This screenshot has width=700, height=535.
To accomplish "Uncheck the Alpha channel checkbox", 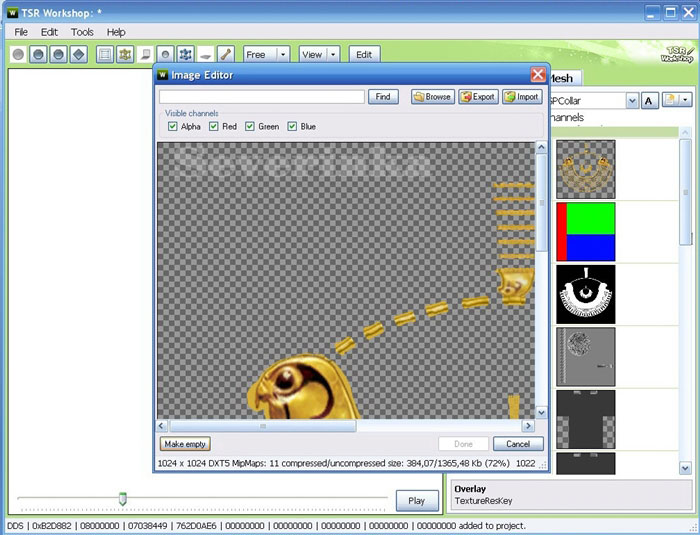I will click(x=173, y=127).
